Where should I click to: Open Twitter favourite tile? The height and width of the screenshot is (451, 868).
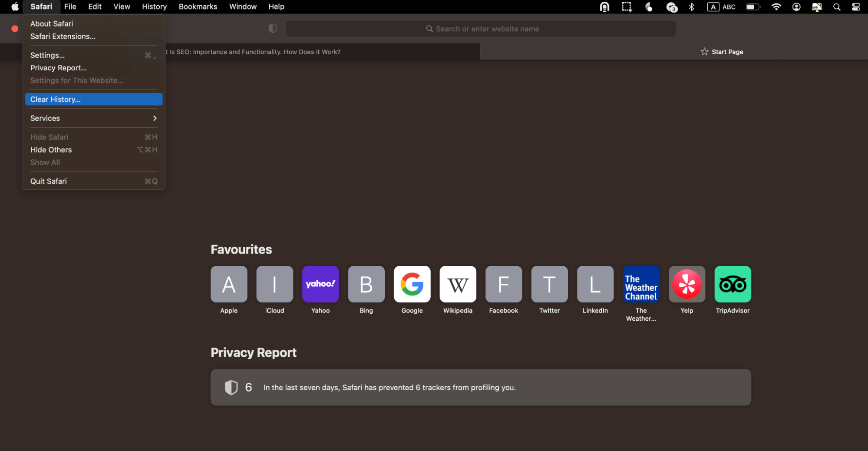pyautogui.click(x=550, y=284)
